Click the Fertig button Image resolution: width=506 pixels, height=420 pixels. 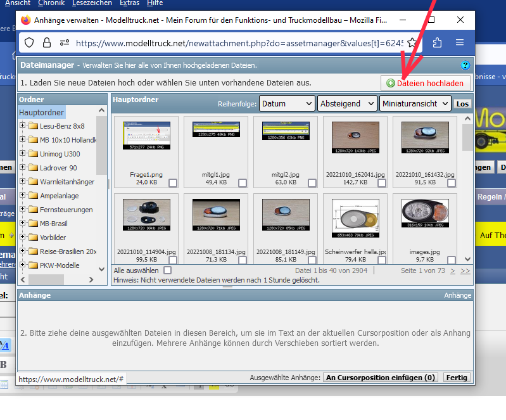click(x=457, y=378)
